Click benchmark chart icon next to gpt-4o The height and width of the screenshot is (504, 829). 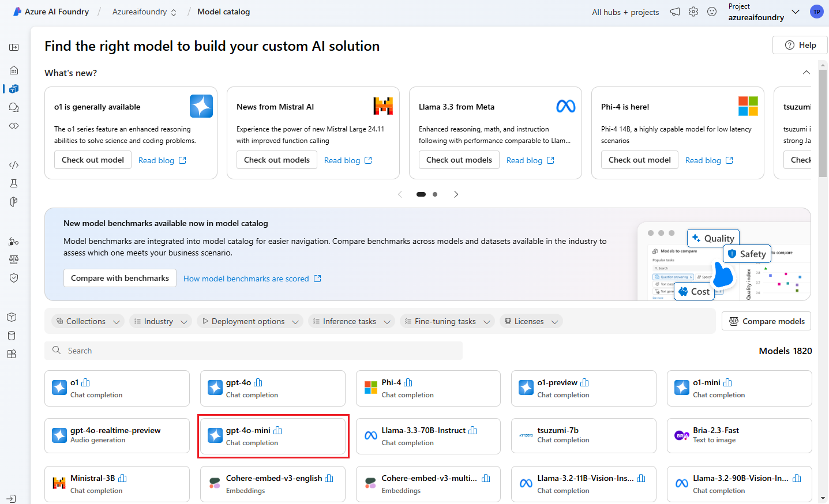click(x=258, y=382)
